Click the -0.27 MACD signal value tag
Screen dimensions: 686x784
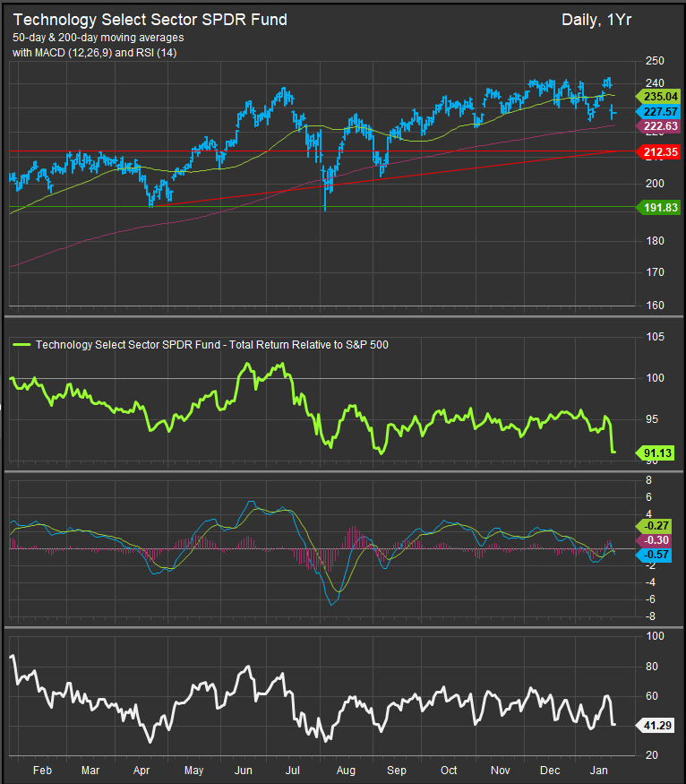coord(654,525)
